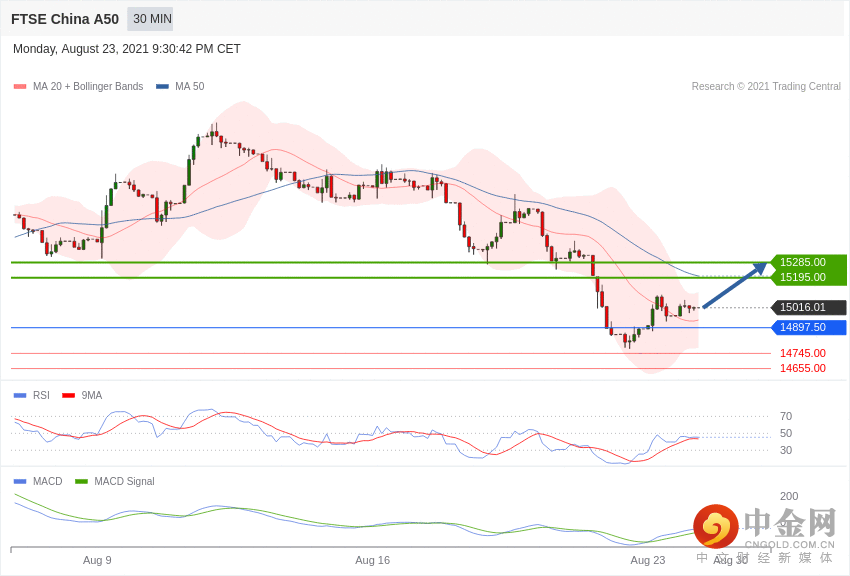
Task: Click the Aug 16 date marker
Action: pos(372,560)
